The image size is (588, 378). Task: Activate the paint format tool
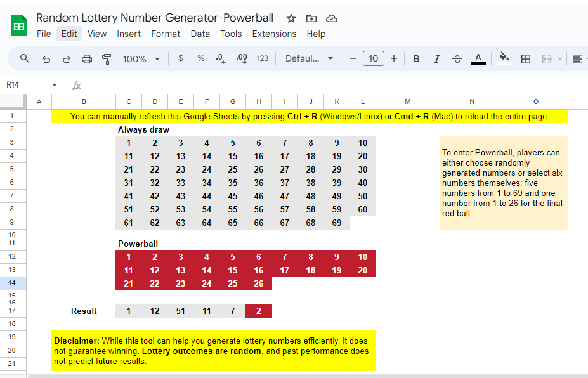click(x=107, y=59)
